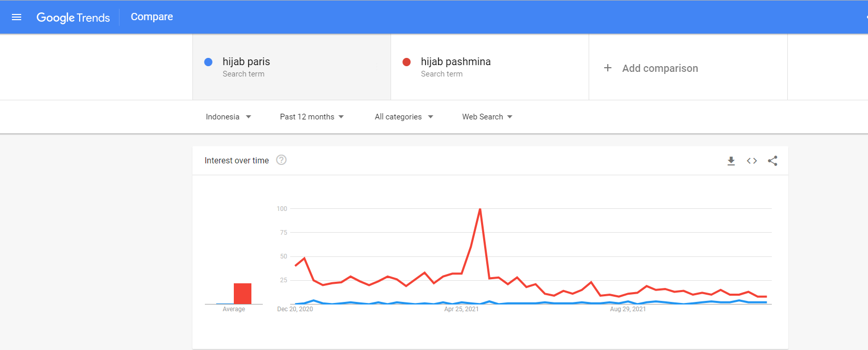The width and height of the screenshot is (868, 350).
Task: Expand the Indonesia region dropdown
Action: 228,117
